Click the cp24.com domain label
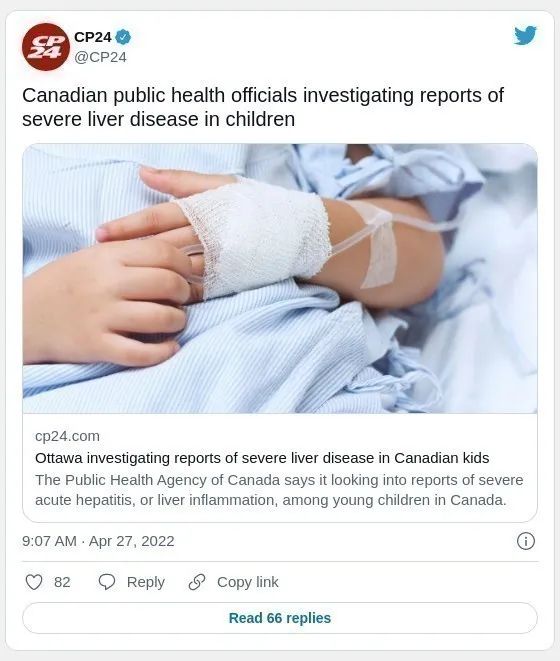The width and height of the screenshot is (560, 661). pyautogui.click(x=67, y=436)
